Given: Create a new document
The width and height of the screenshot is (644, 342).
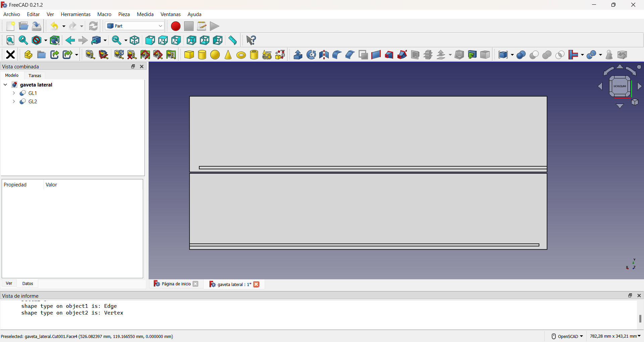Looking at the screenshot, I should (x=10, y=26).
